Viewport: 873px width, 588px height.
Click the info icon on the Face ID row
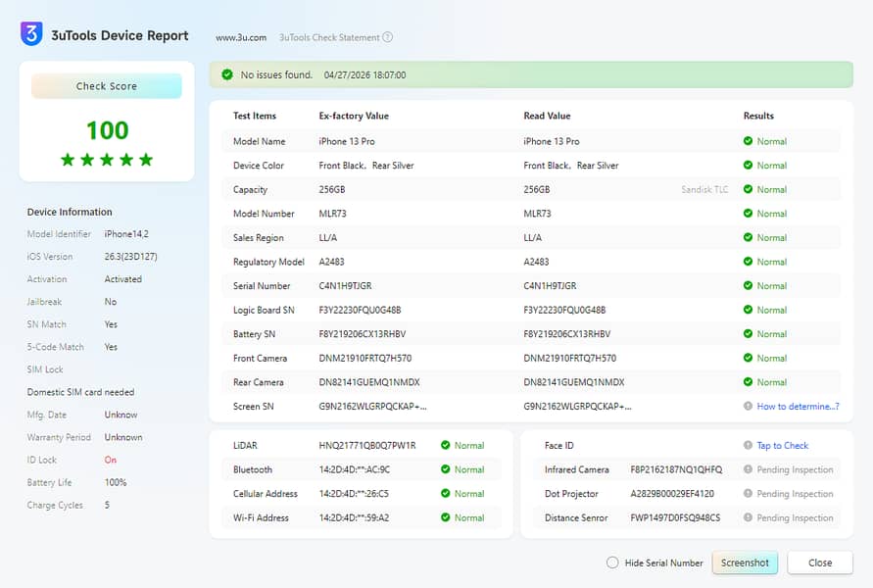748,445
